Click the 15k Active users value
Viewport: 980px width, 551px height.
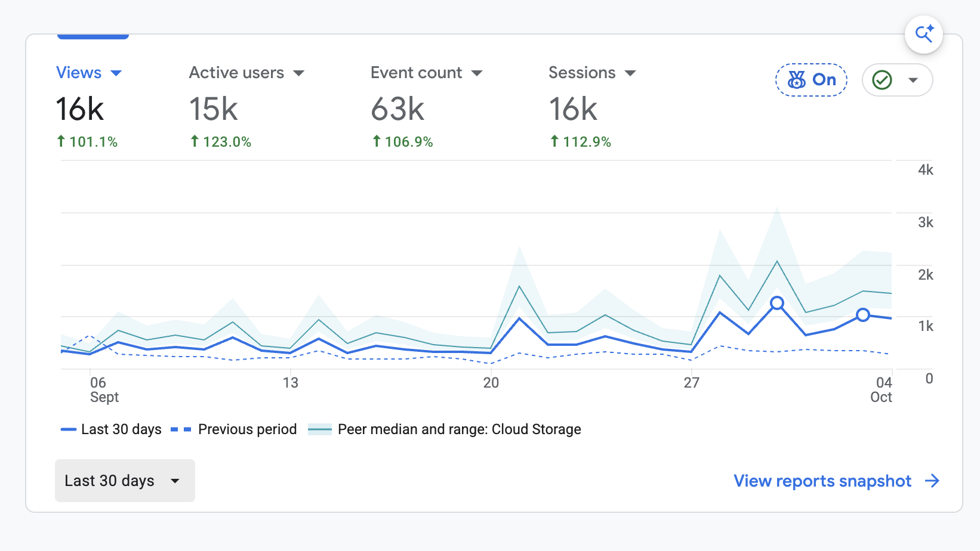(x=214, y=109)
